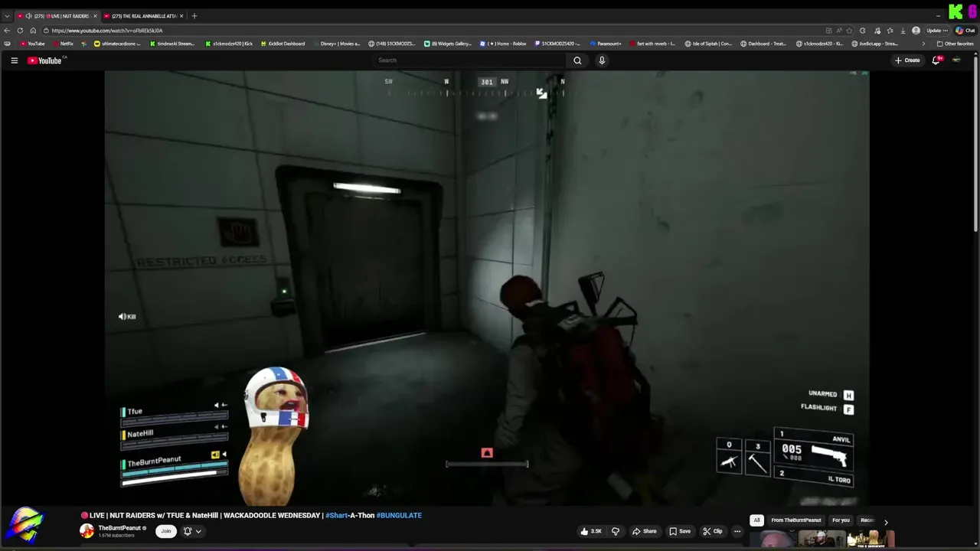Open the timdewski Stream bookmark
Image resolution: width=980 pixels, height=551 pixels.
(x=172, y=44)
